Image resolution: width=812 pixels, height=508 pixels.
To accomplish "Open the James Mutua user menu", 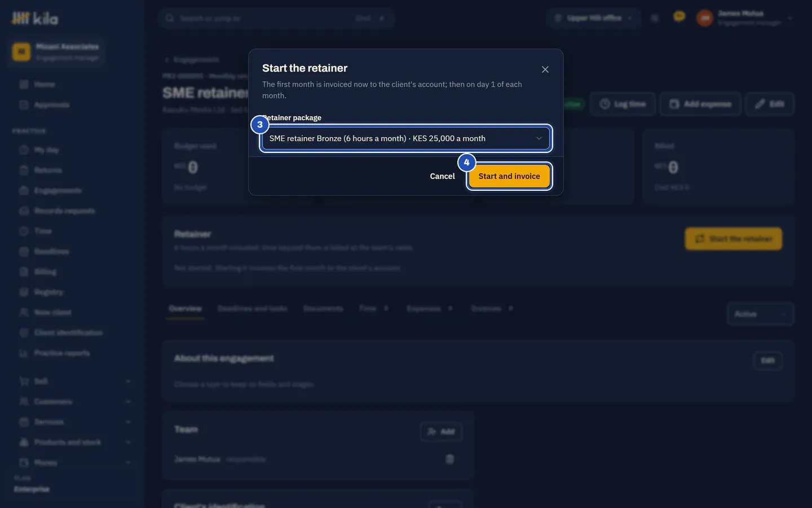I will [x=744, y=18].
